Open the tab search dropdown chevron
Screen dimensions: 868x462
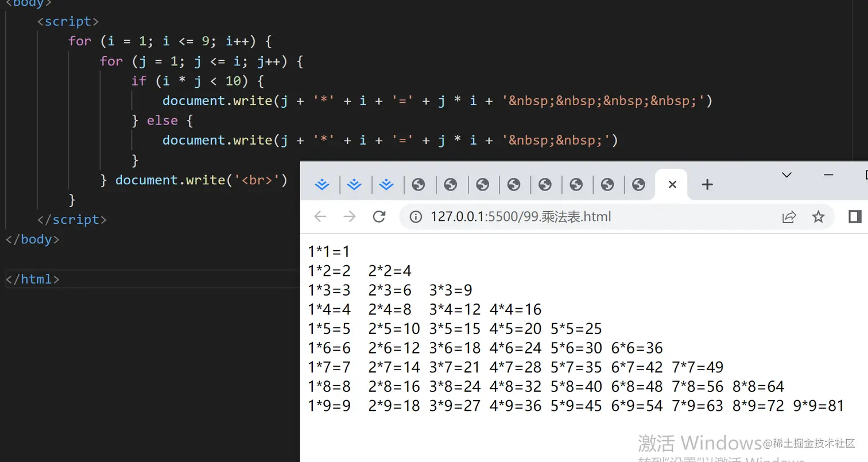(x=787, y=175)
